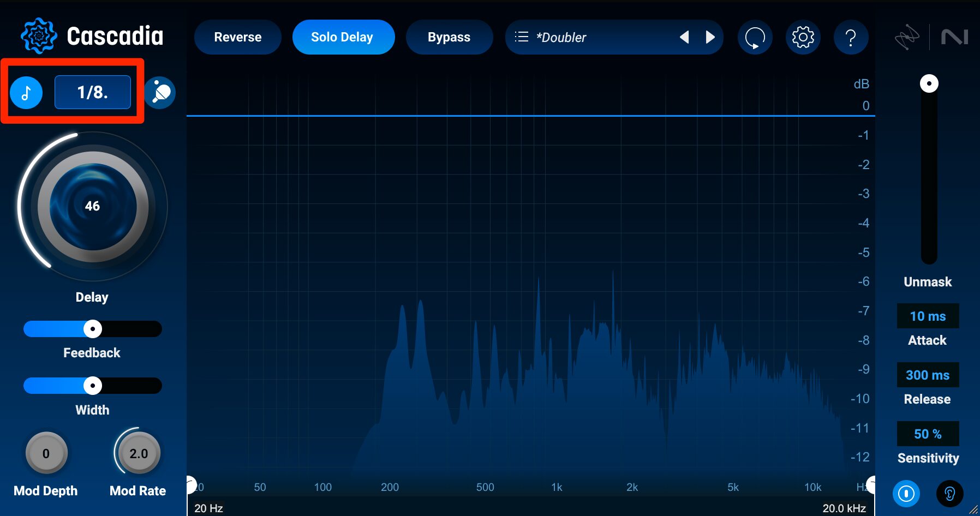Viewport: 980px width, 516px height.
Task: Click the blue 0 dB line
Action: click(x=530, y=116)
